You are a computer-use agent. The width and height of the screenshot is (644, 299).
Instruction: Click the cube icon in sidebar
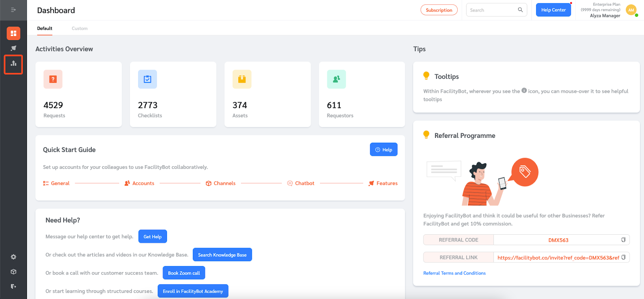13,272
